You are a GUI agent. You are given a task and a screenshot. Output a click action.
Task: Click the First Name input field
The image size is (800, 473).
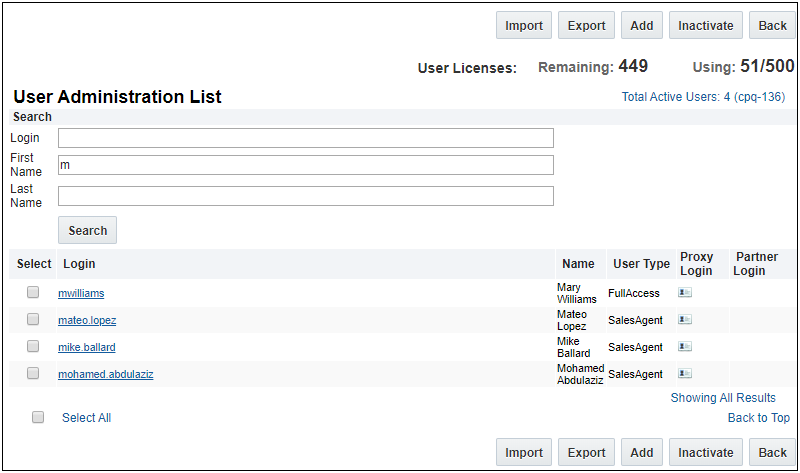(305, 165)
